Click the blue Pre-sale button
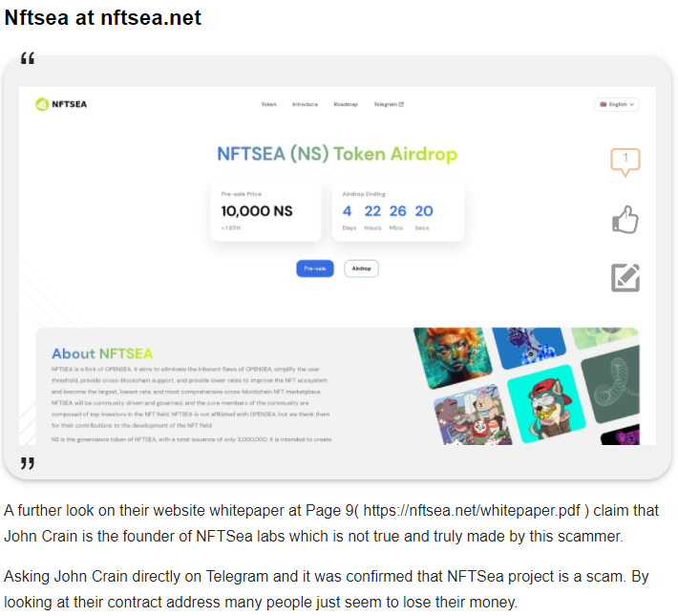 click(315, 268)
